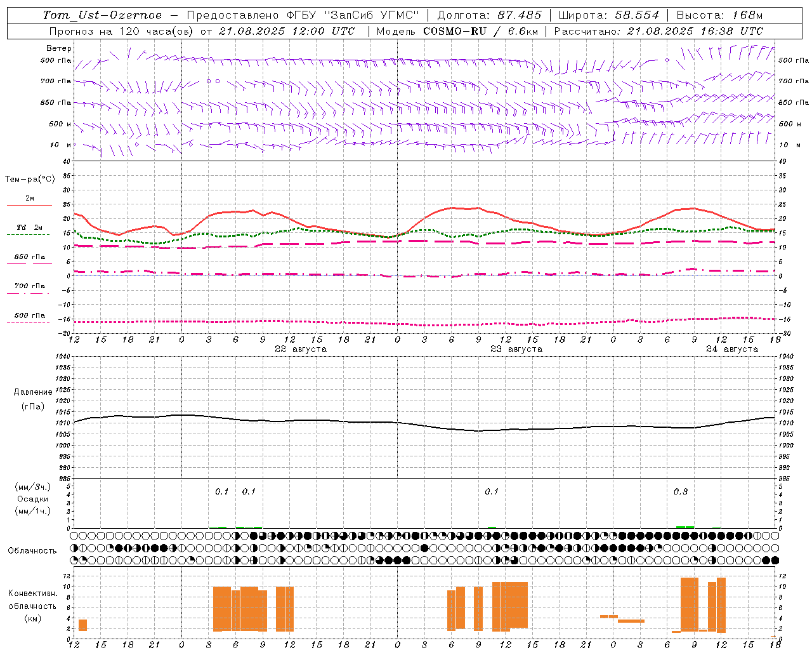Select forecast start text 21.08.2025 12:00 UTC
812x650 pixels.
pos(286,30)
